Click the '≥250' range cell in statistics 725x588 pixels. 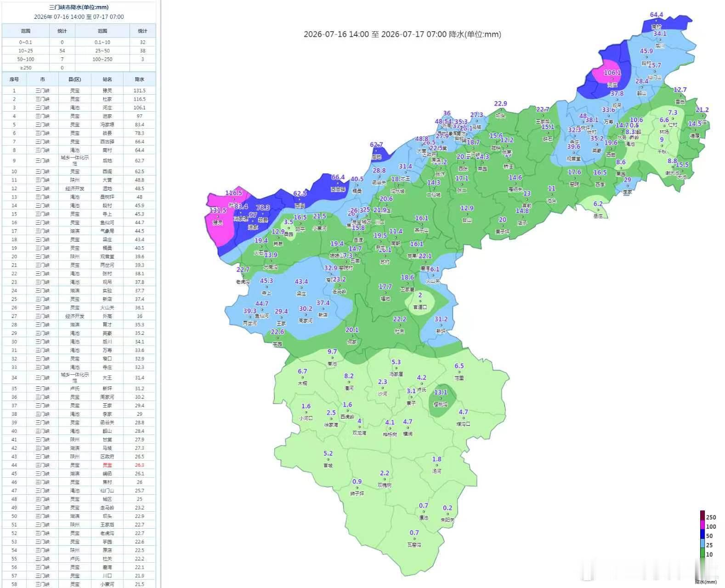click(x=26, y=68)
